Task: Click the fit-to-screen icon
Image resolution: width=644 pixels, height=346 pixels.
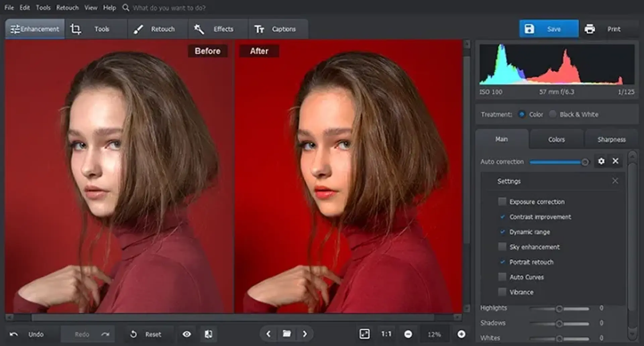Action: coord(365,334)
